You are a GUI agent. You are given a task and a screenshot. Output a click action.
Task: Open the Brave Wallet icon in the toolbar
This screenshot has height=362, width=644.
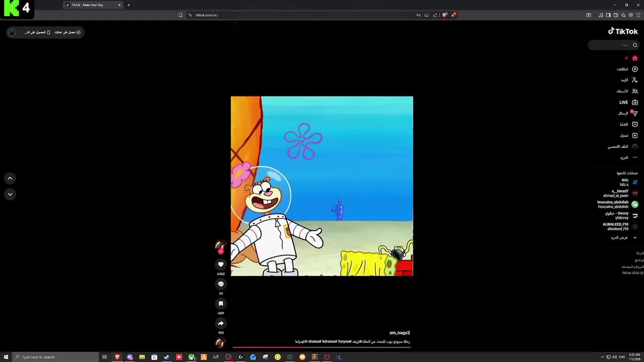pos(616,15)
